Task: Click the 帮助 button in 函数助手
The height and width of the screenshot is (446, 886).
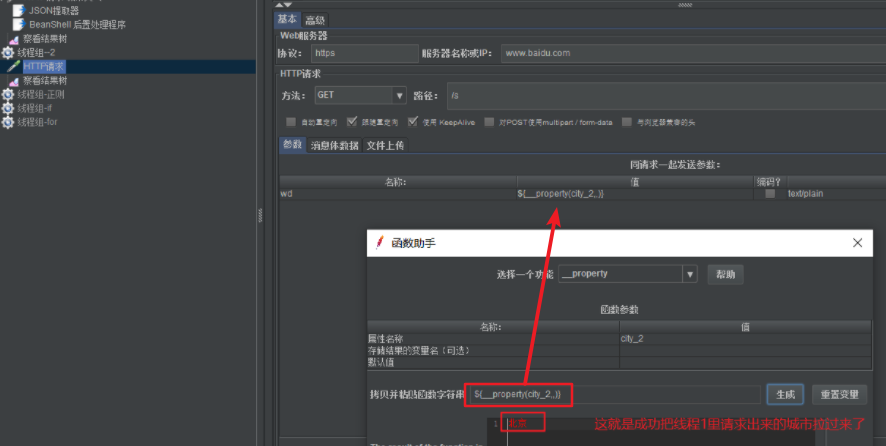Action: 726,274
